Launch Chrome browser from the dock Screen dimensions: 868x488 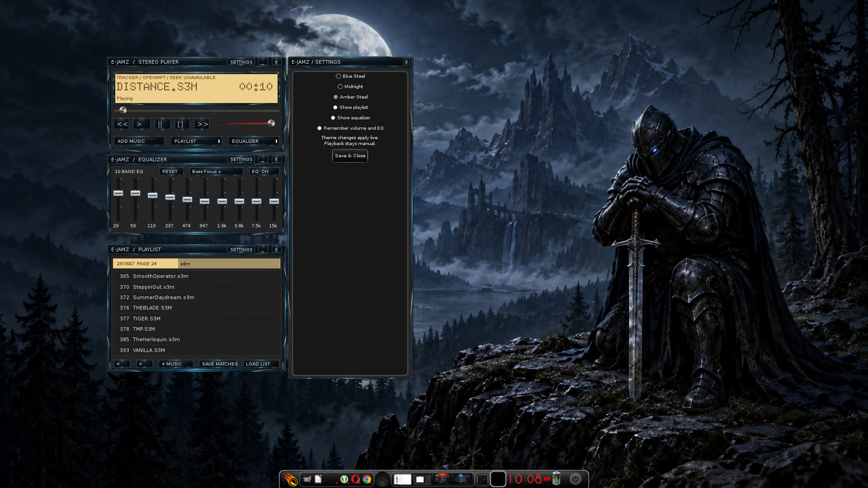pos(367,479)
